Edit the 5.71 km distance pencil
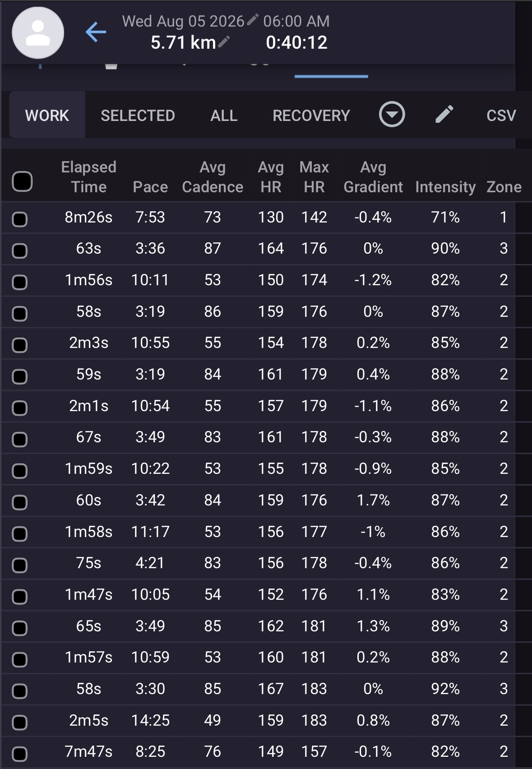532x769 pixels. (224, 42)
